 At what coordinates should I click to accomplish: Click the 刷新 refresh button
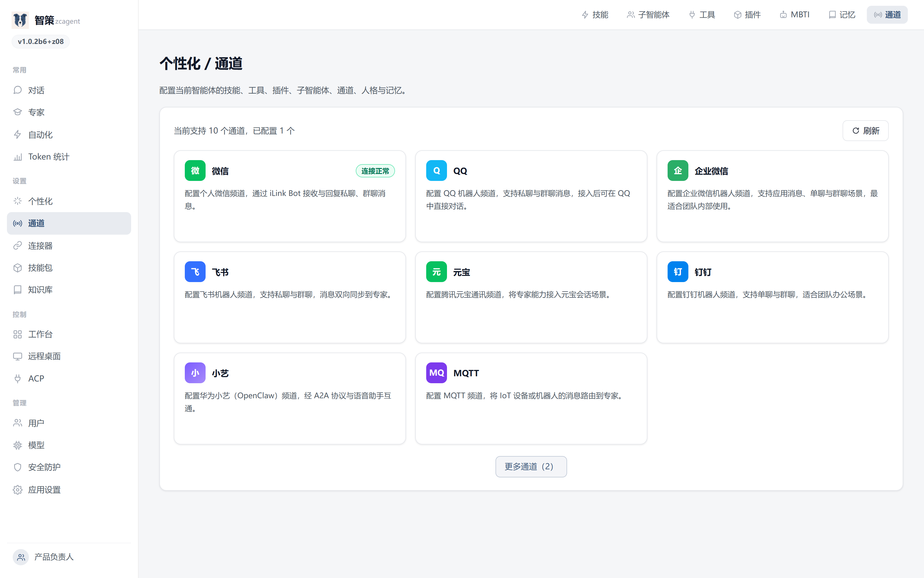pyautogui.click(x=866, y=131)
